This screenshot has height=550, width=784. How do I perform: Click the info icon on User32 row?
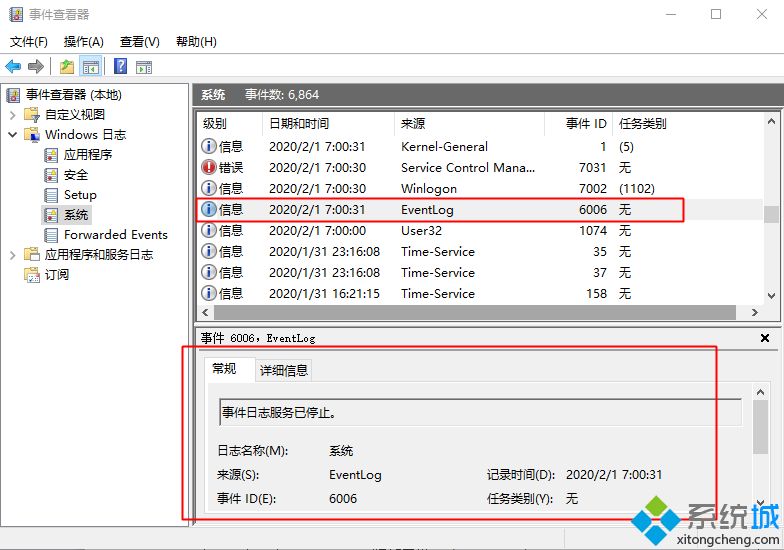point(208,230)
